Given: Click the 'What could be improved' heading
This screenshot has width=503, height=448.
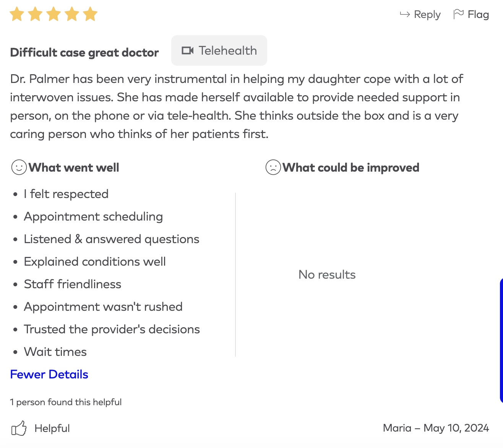Looking at the screenshot, I should pyautogui.click(x=350, y=167).
